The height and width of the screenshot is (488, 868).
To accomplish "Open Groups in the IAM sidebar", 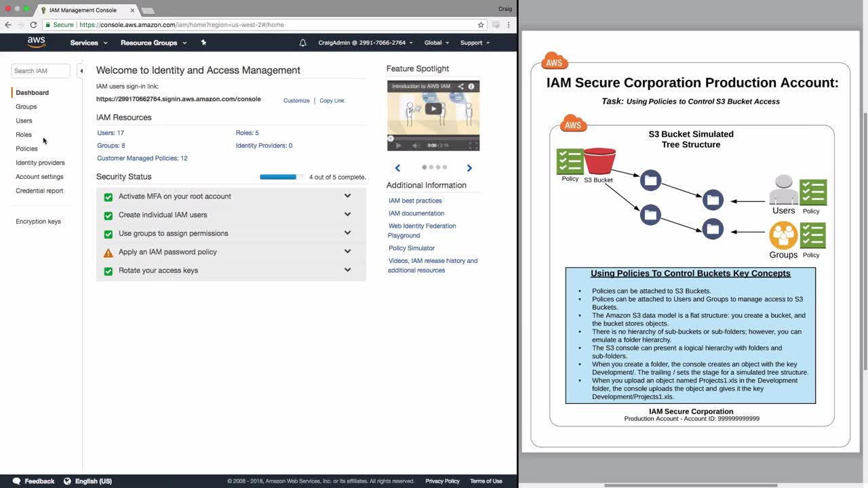I will click(x=26, y=107).
